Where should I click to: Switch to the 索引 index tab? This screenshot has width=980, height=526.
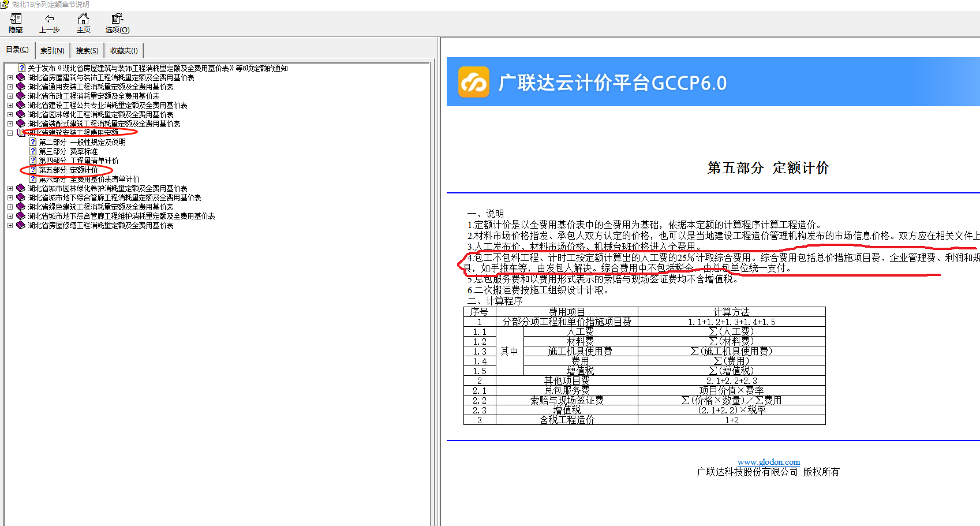point(53,51)
